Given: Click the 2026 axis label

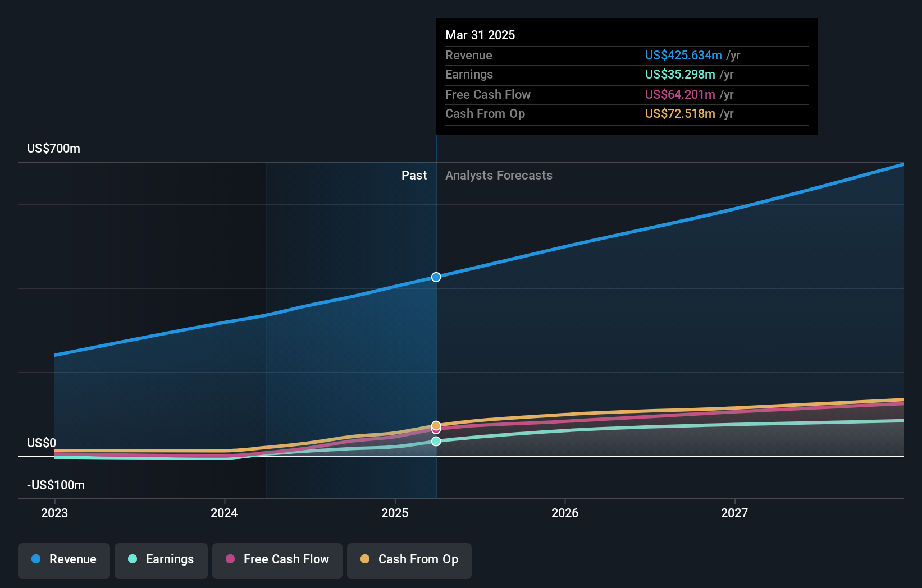Looking at the screenshot, I should pos(565,513).
